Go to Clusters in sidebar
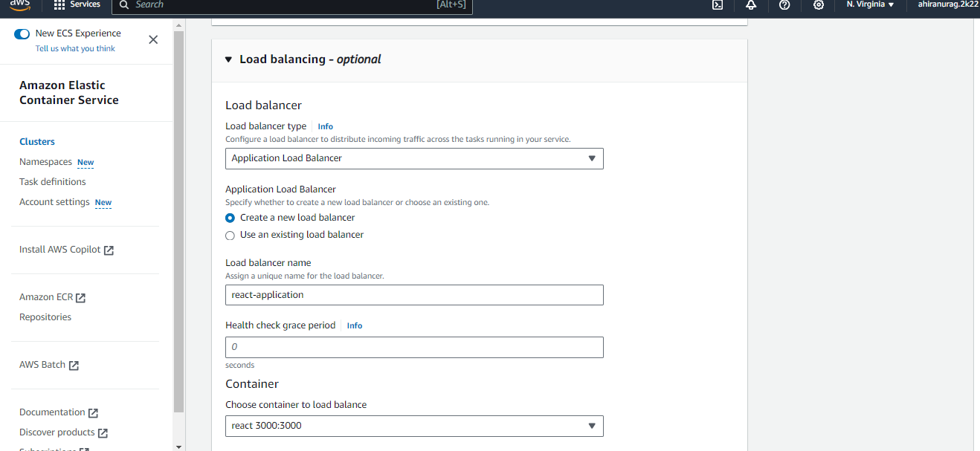The width and height of the screenshot is (980, 451). click(37, 142)
